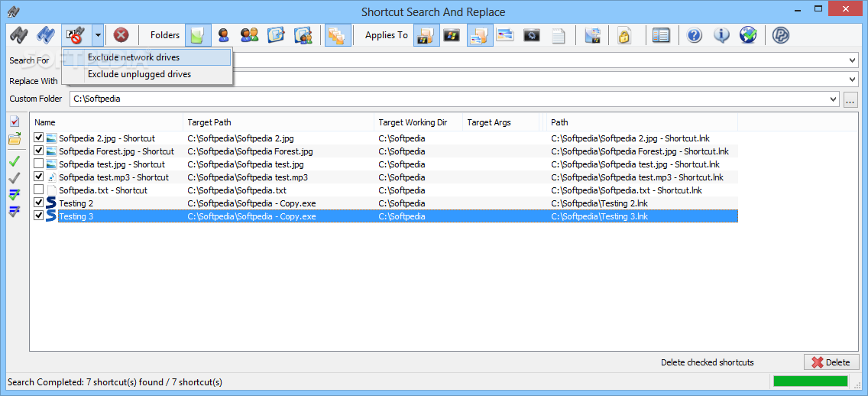The image size is (868, 396).
Task: Click the blank document page icon in toolbar
Action: 559,35
